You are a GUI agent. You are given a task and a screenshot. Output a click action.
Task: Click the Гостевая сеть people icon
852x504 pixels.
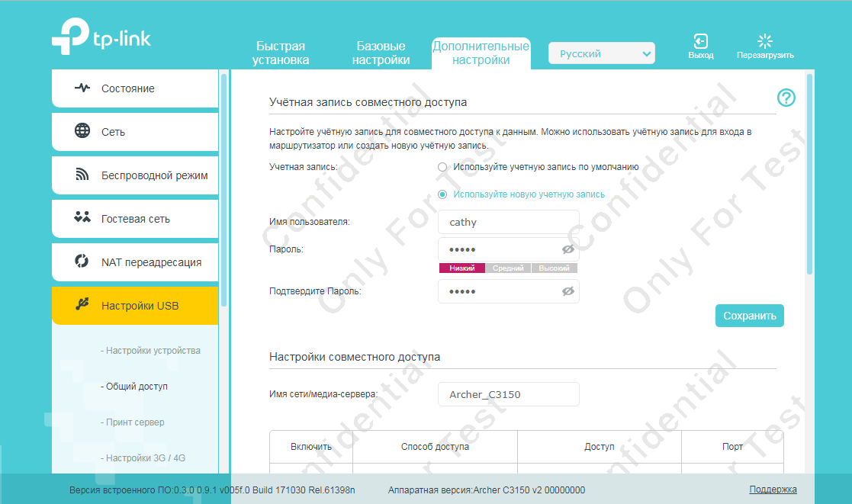82,218
